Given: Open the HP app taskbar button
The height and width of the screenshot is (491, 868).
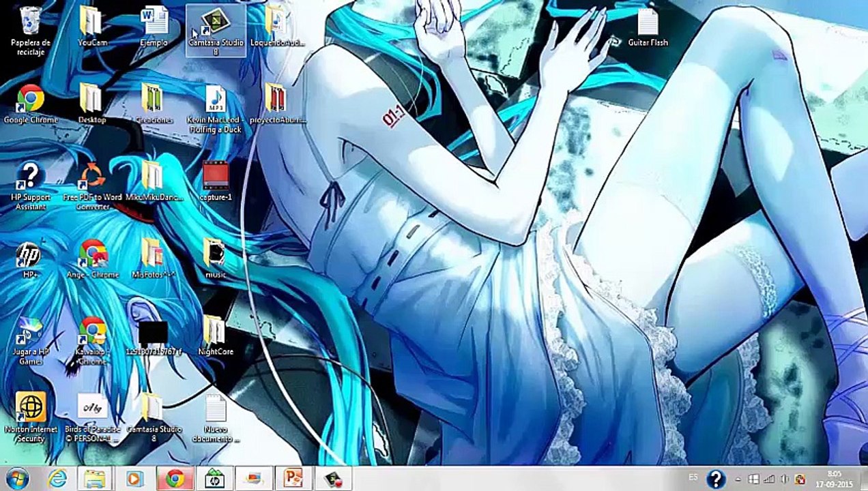Looking at the screenshot, I should [x=215, y=479].
